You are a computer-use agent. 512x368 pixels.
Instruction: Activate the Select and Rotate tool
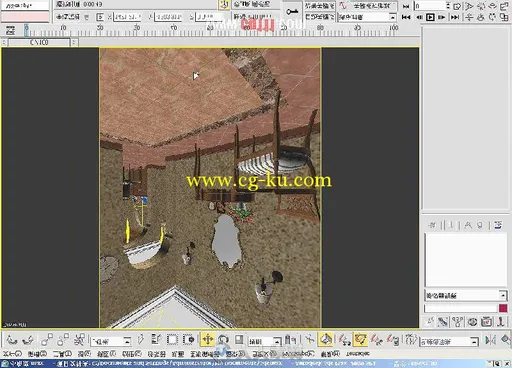pos(223,340)
